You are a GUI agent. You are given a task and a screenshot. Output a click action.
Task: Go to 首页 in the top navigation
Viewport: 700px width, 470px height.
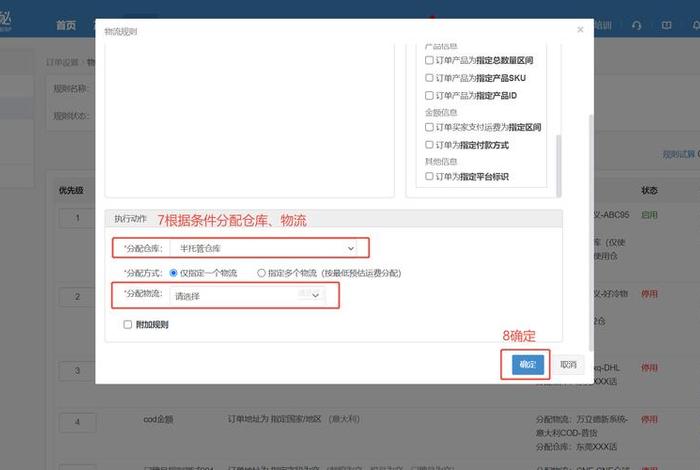[66, 25]
